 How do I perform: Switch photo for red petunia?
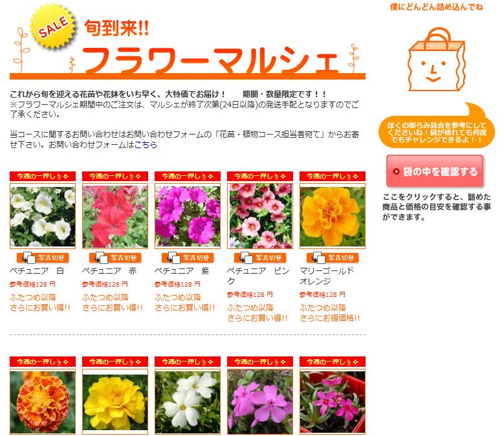click(x=115, y=257)
